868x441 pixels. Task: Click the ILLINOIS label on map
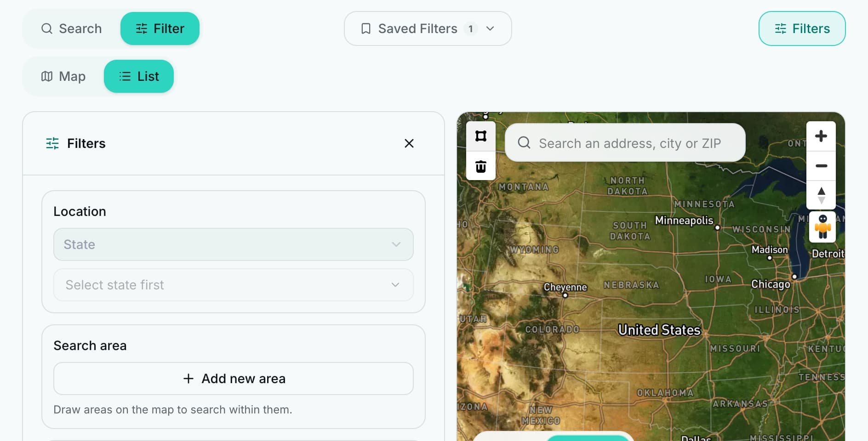click(x=777, y=310)
